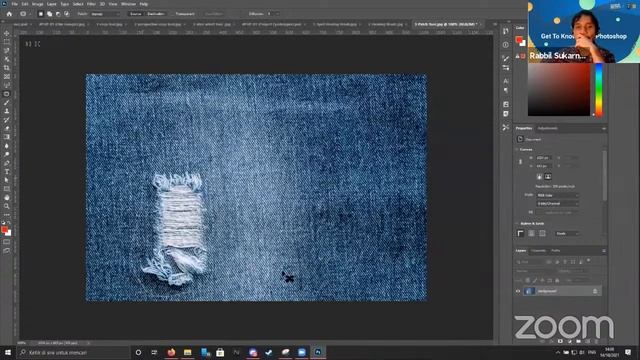Open the ruler units dropdown in Properties
Image resolution: width=640 pixels, height=360 pixels.
tap(567, 233)
